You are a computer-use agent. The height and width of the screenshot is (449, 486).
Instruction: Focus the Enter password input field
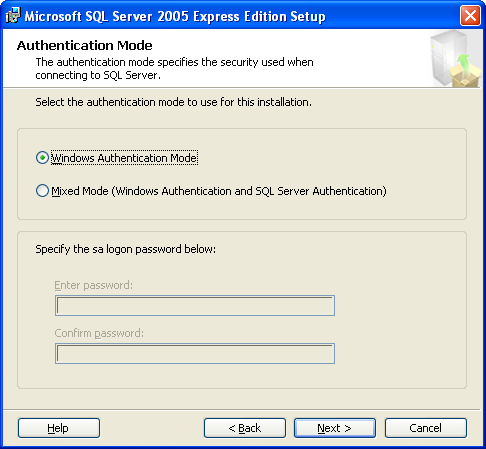coord(195,305)
